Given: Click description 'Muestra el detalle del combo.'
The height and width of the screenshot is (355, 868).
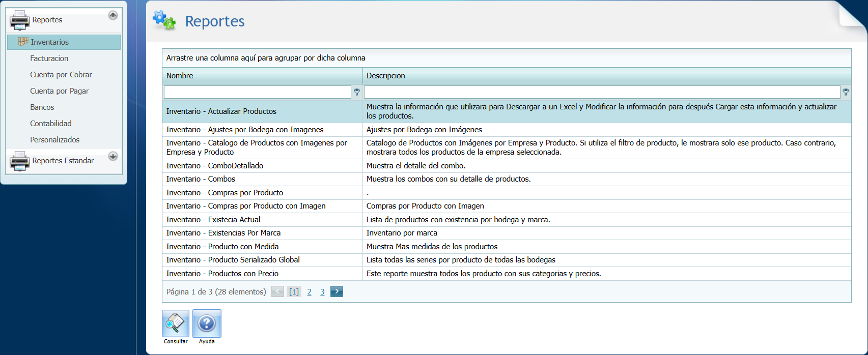Looking at the screenshot, I should click(416, 166).
